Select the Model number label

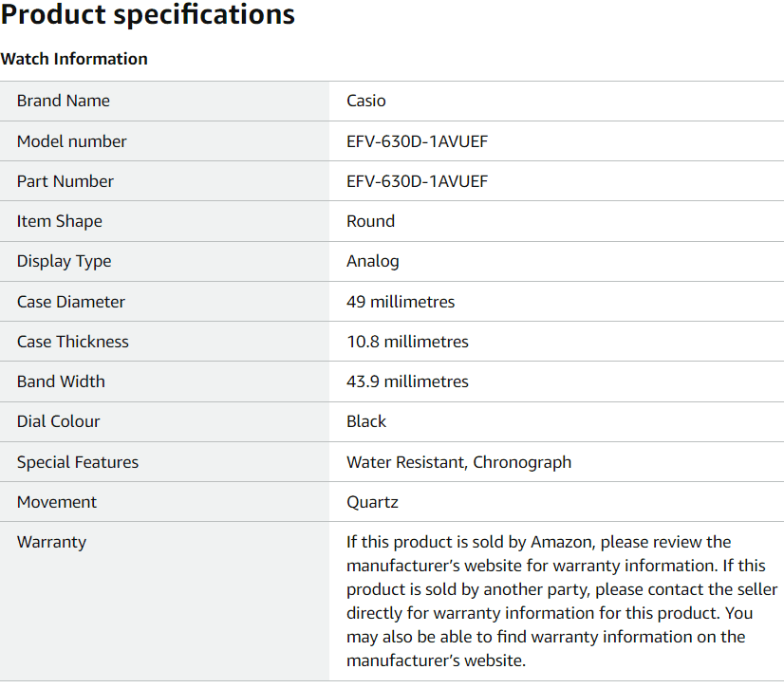point(71,141)
